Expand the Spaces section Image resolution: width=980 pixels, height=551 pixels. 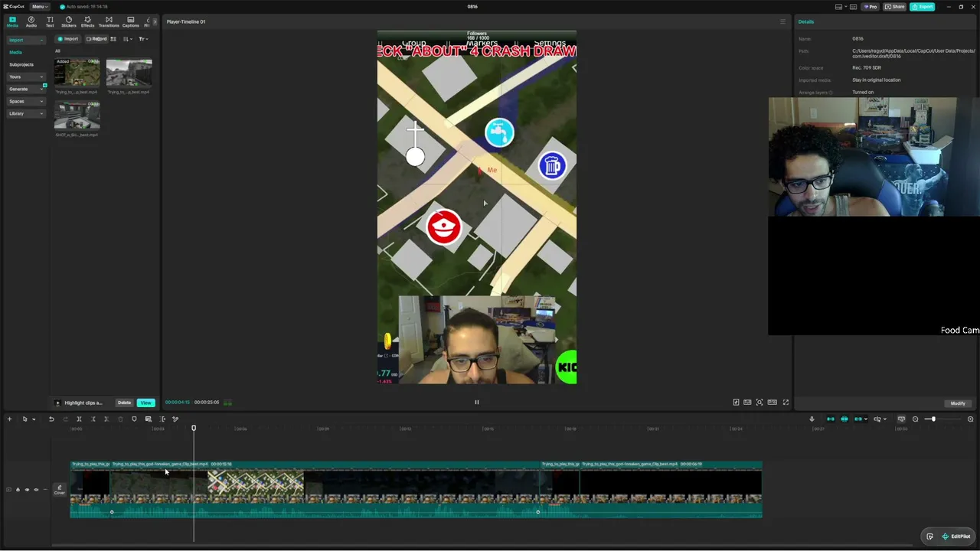pos(25,101)
